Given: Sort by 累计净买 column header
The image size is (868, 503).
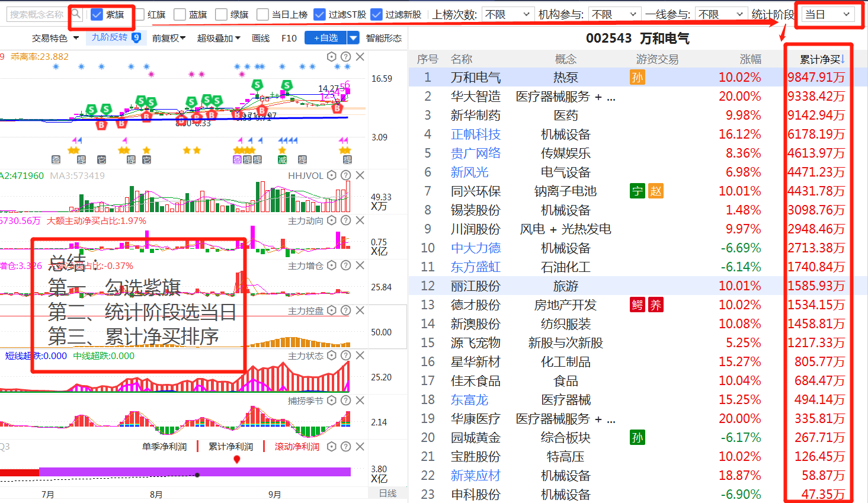Looking at the screenshot, I should click(x=822, y=59).
